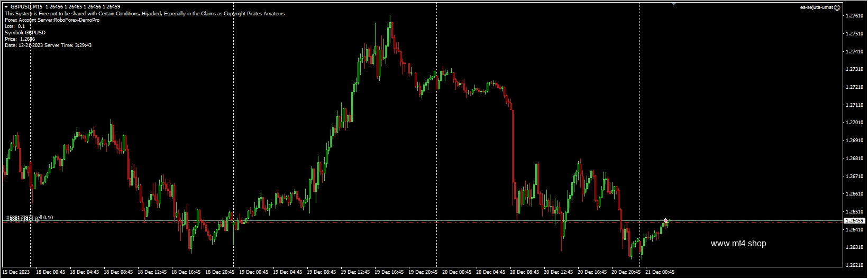Click the 19 Dec 00:45 time label
This screenshot has width=868, height=279.
[x=253, y=272]
